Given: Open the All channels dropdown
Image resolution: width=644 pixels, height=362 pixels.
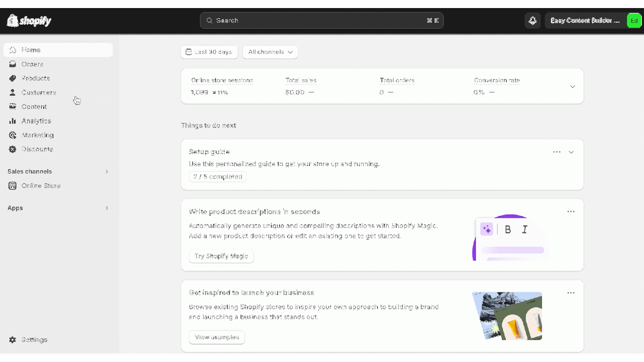Looking at the screenshot, I should point(270,52).
